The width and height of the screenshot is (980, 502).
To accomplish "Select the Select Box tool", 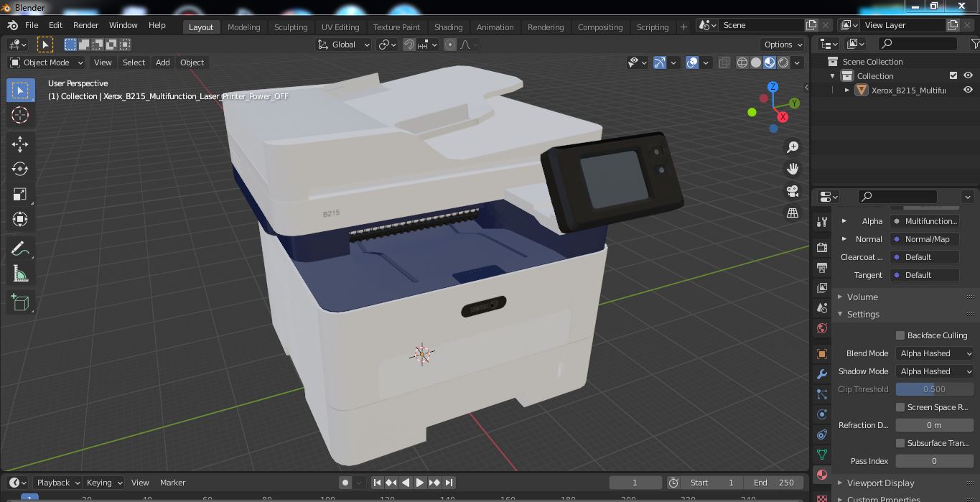I will point(20,90).
